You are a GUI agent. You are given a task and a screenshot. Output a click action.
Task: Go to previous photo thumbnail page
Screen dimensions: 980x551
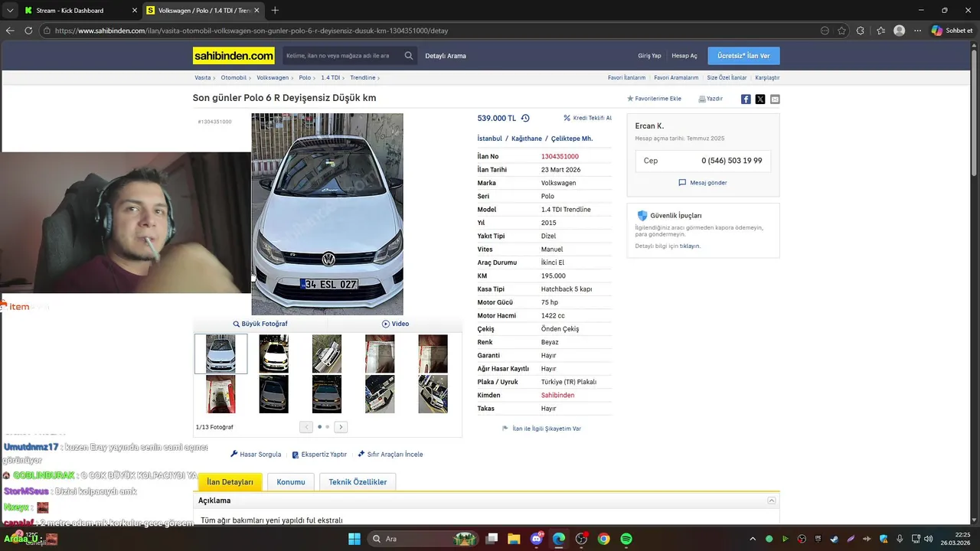point(306,427)
